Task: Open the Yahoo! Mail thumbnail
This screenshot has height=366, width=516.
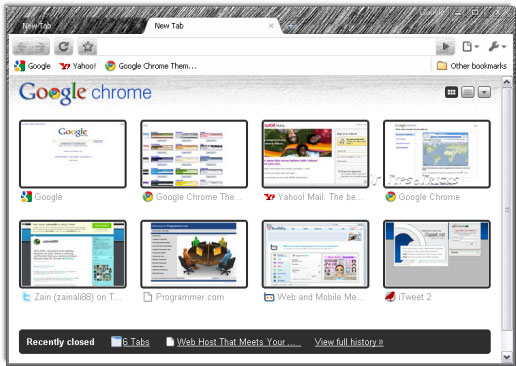Action: point(315,154)
